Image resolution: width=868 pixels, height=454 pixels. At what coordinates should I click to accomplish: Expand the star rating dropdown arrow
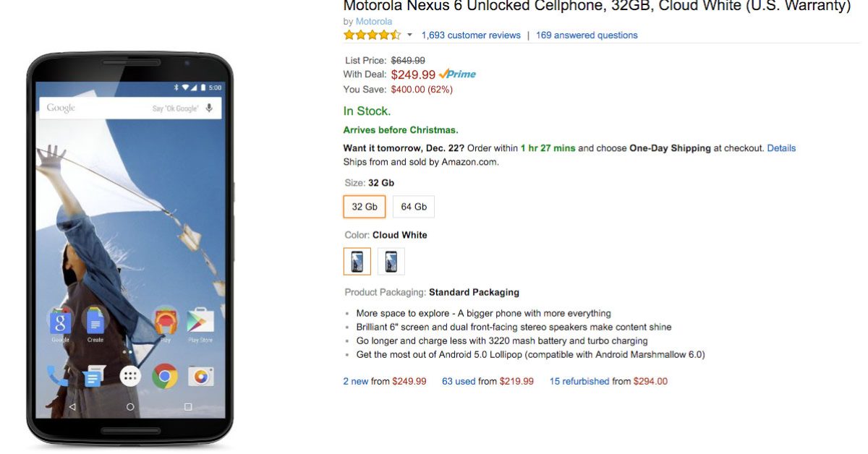(x=409, y=35)
